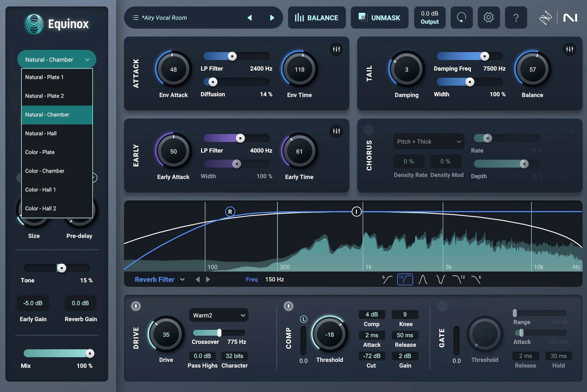Select the notch filter shape icon
Screen dimensions: 587x392
(441, 279)
